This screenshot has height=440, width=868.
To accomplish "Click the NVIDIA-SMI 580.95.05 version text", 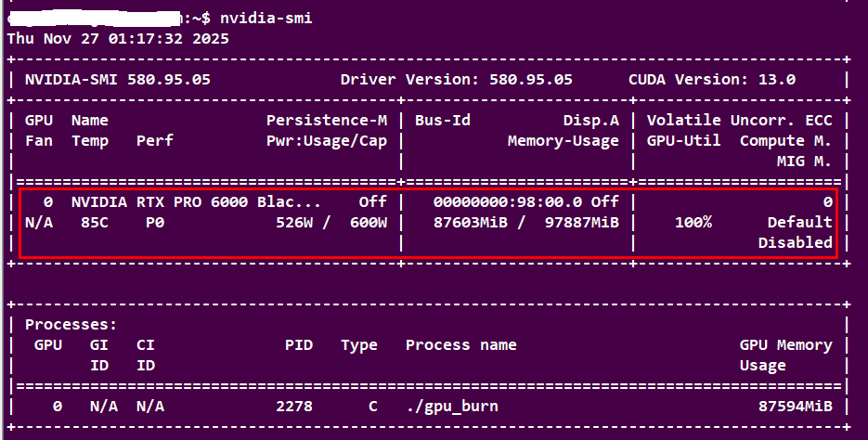I will point(118,80).
